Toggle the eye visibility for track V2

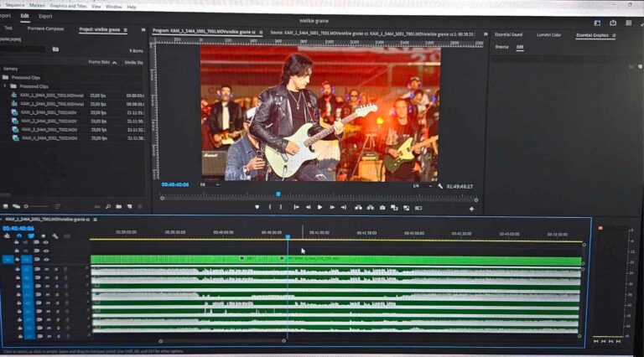[45, 251]
